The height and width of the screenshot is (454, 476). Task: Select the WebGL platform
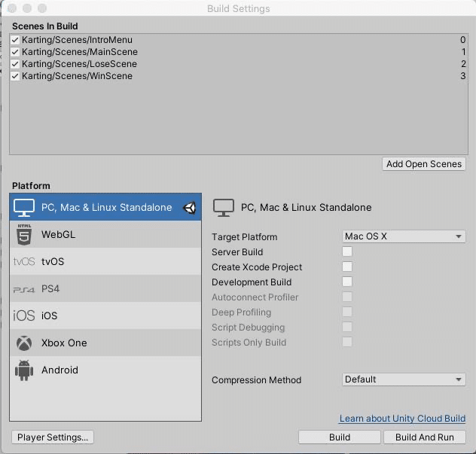(x=105, y=235)
